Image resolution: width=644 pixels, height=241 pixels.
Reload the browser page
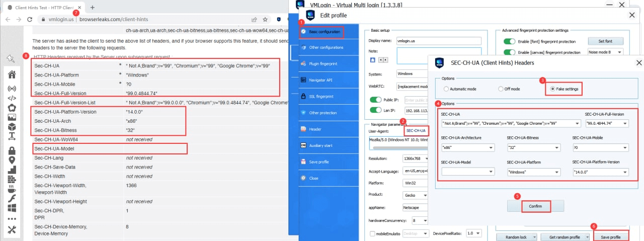[30, 20]
